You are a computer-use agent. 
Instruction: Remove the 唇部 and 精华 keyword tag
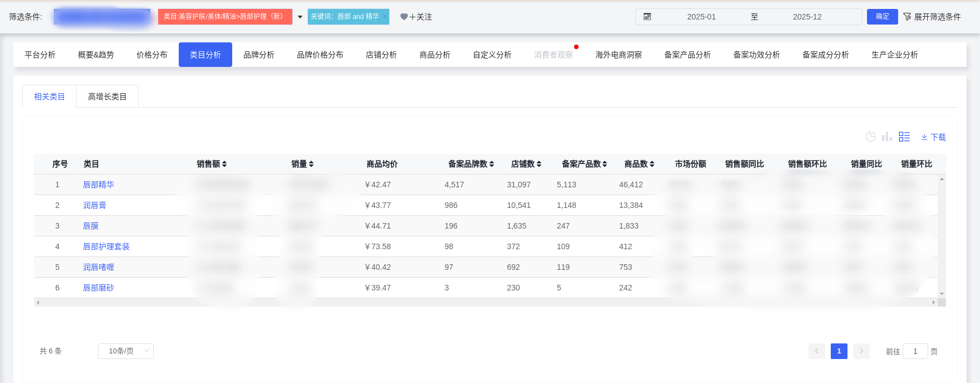click(x=385, y=16)
